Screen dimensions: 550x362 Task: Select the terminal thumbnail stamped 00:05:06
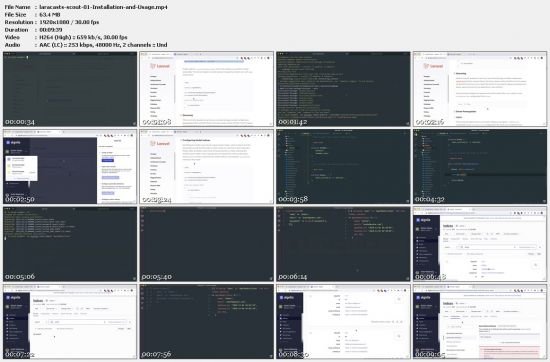click(70, 244)
